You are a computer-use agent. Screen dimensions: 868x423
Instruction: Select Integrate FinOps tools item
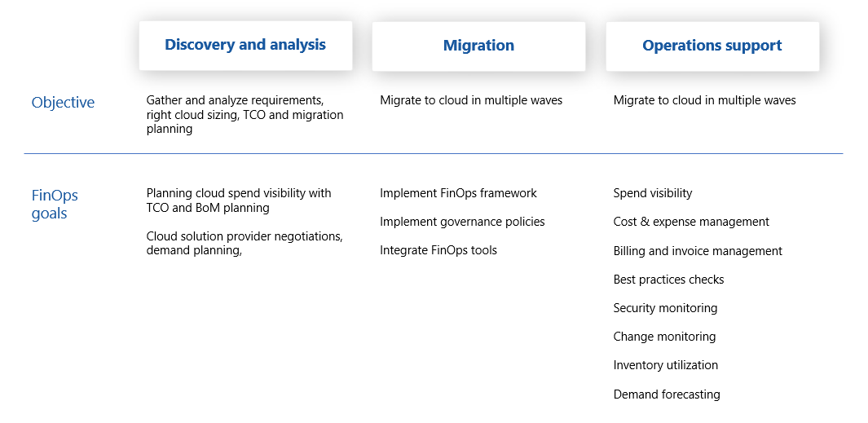tap(438, 250)
